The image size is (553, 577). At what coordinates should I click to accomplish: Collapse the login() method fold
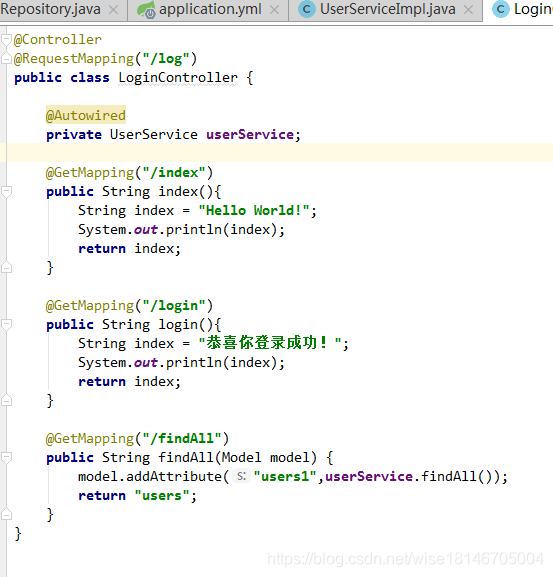pos(6,325)
